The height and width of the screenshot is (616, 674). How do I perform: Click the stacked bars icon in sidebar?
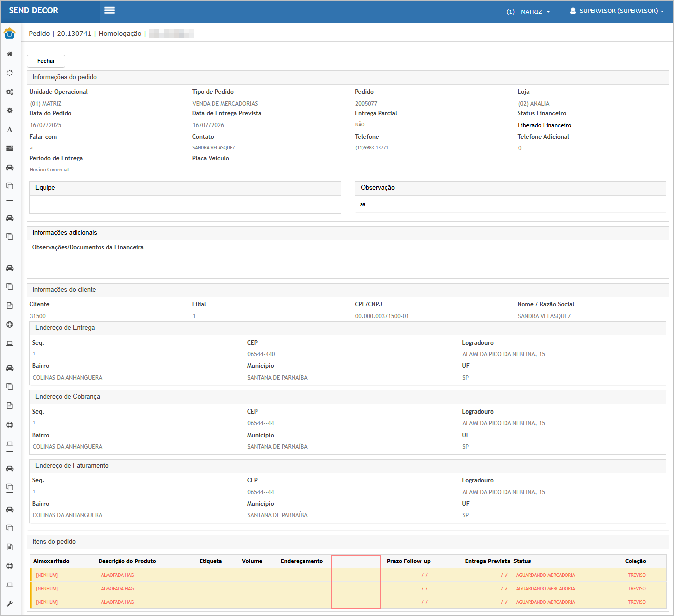(9, 148)
